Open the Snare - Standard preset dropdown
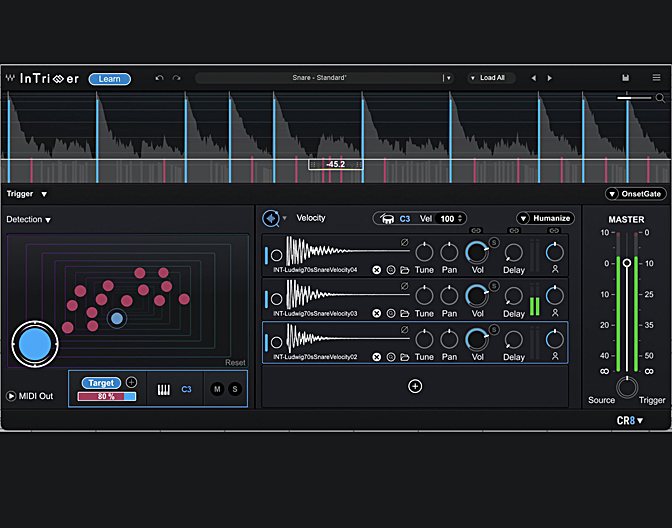Viewport: 672px width, 528px height. pos(449,78)
